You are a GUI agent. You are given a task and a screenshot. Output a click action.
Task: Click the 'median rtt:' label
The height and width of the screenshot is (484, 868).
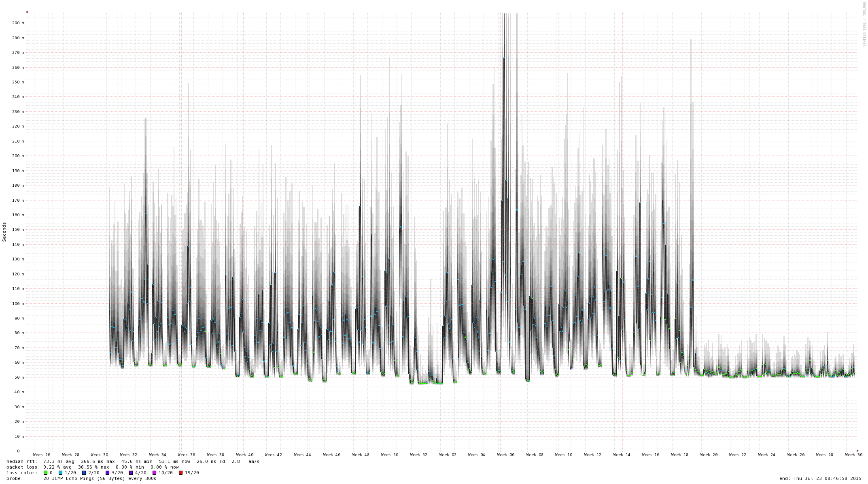tap(22, 461)
